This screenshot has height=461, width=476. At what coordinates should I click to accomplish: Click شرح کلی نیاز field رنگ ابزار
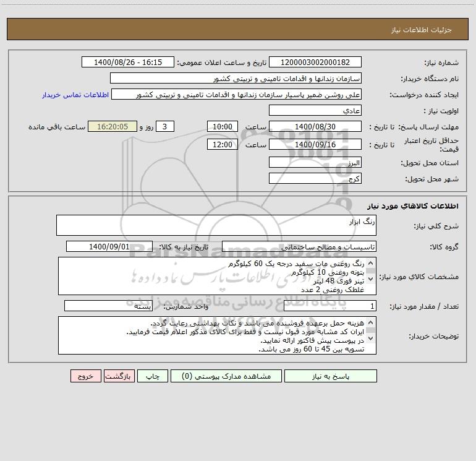point(216,225)
